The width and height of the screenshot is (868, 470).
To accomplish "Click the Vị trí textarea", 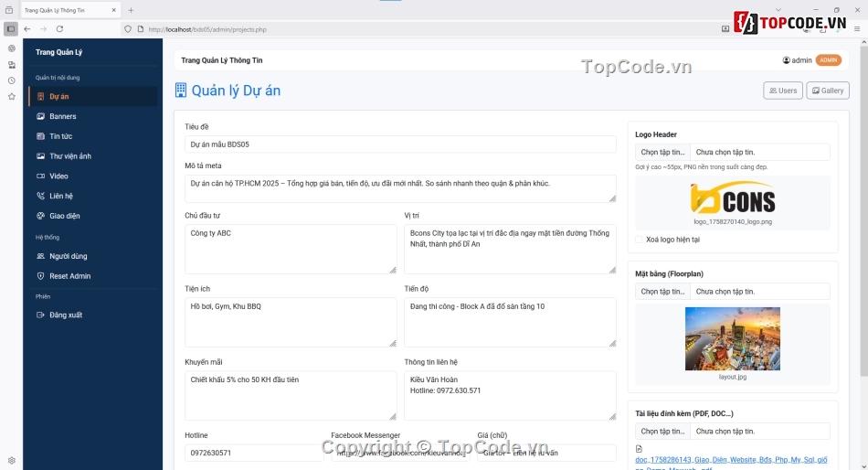I will [x=510, y=249].
